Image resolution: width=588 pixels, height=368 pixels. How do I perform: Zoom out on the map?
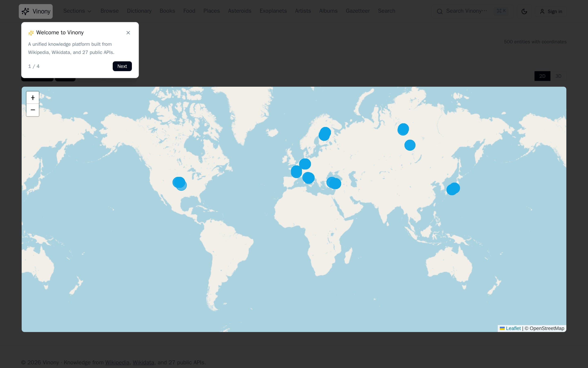pyautogui.click(x=33, y=110)
